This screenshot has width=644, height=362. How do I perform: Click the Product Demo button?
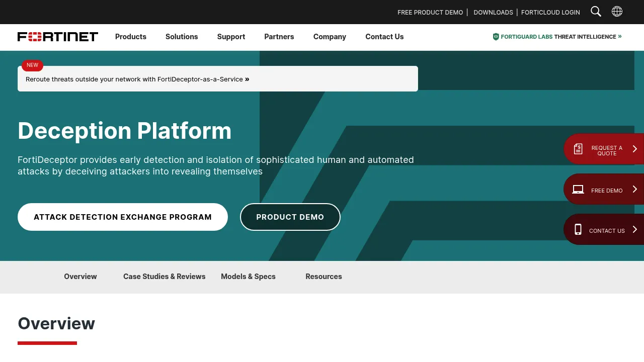click(290, 217)
